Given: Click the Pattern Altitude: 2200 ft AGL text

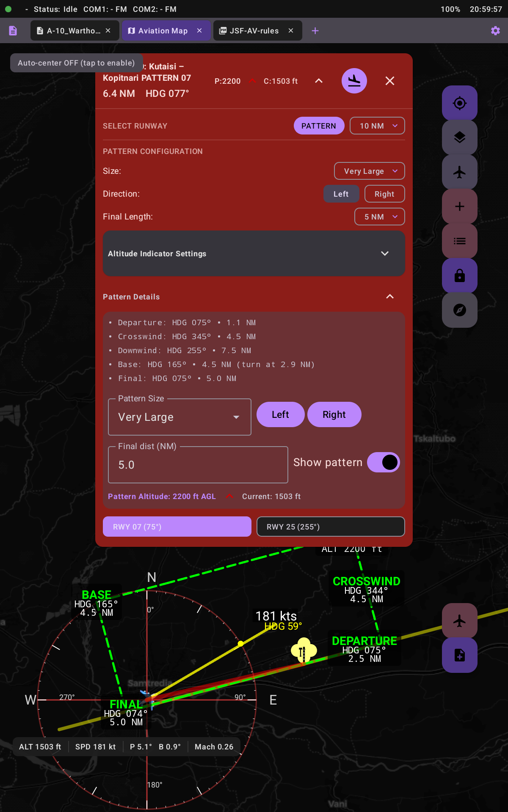Looking at the screenshot, I should coord(162,496).
